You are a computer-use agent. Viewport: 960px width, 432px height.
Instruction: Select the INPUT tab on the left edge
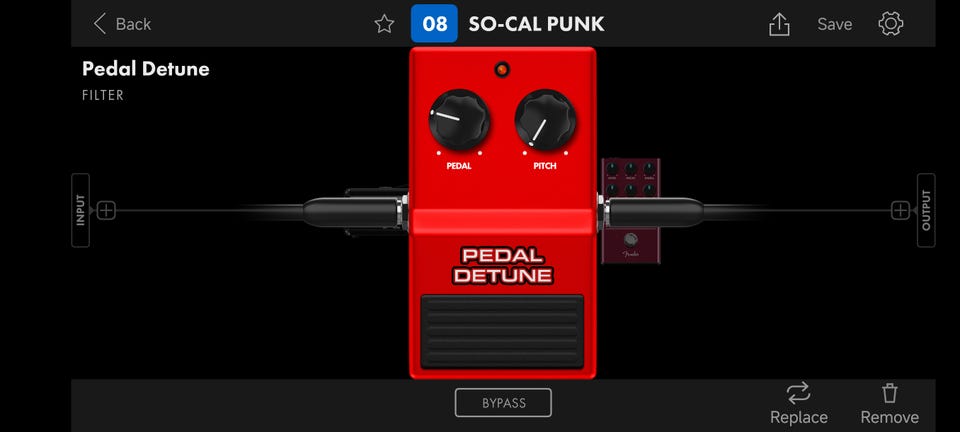[x=80, y=210]
